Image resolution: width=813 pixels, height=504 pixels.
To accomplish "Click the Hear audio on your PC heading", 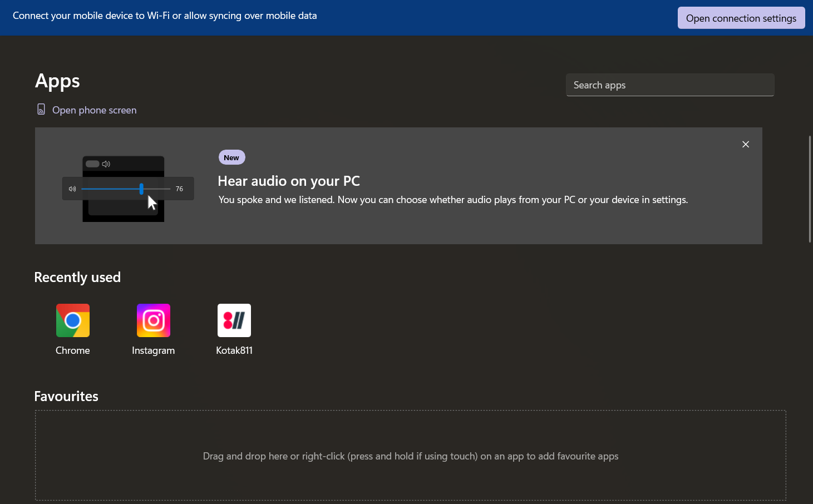I will pos(289,181).
